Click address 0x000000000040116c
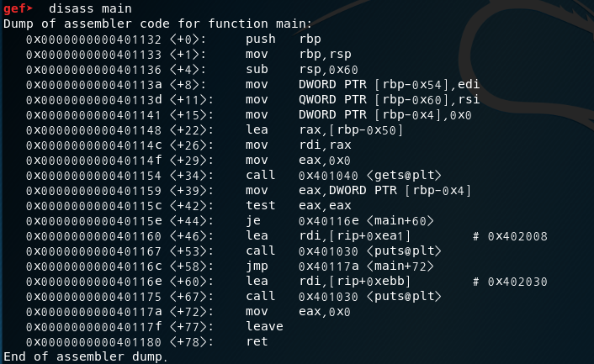The height and width of the screenshot is (364, 594). click(x=93, y=266)
